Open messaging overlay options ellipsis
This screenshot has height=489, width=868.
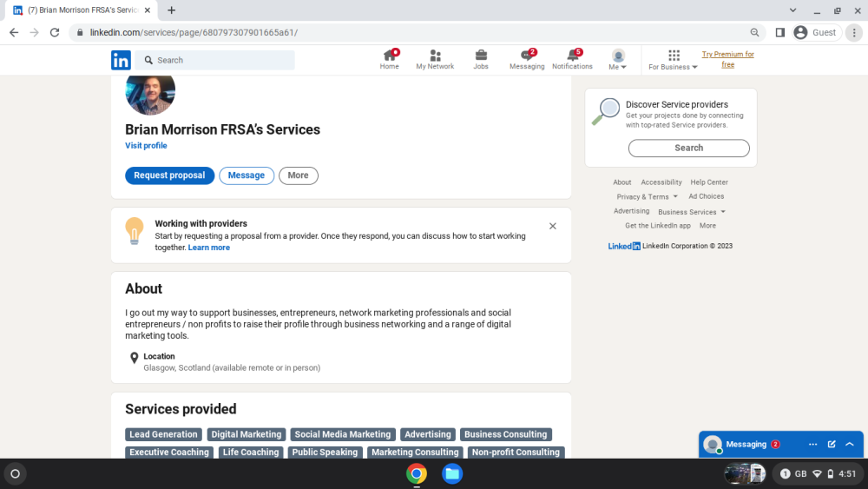point(812,444)
